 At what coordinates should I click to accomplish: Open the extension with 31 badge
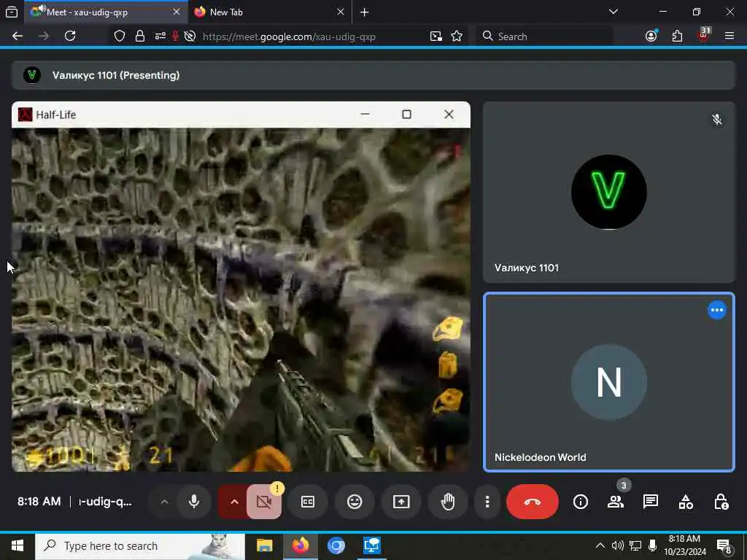pos(704,35)
